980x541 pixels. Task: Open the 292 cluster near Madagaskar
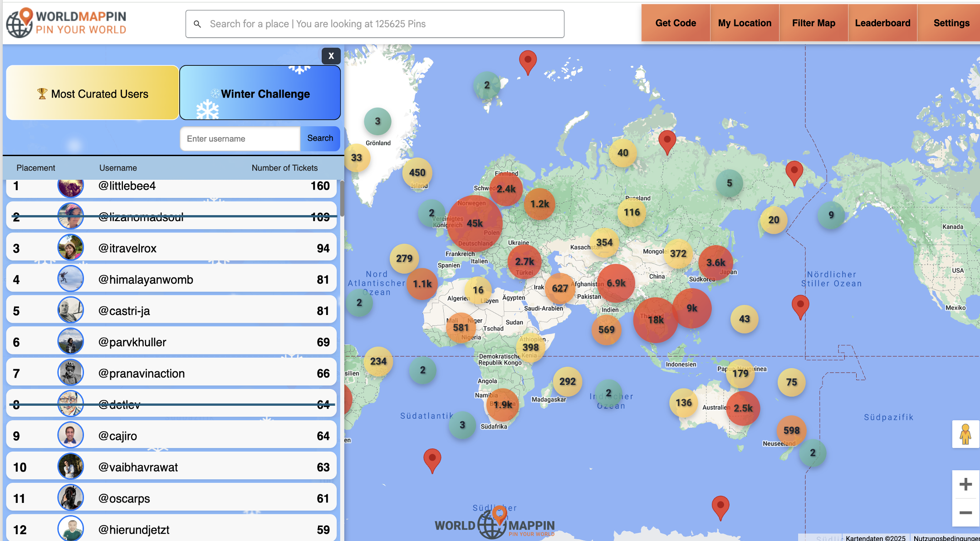pyautogui.click(x=567, y=382)
